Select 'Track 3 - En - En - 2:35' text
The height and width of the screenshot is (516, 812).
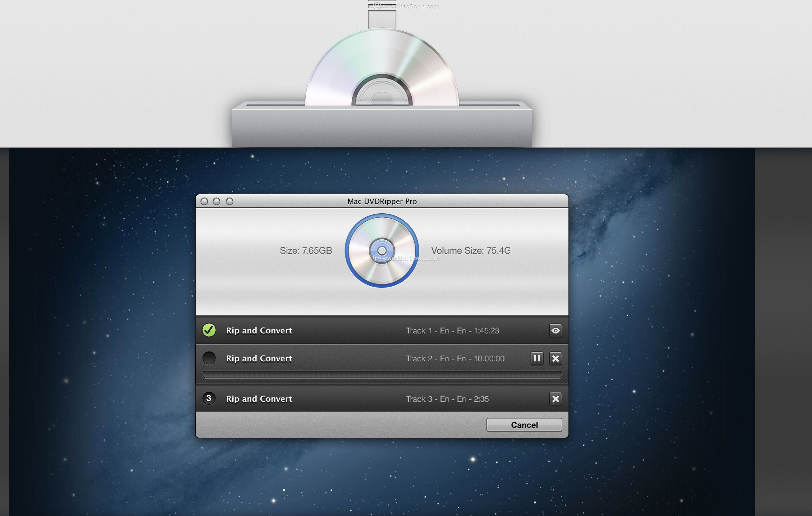[x=447, y=399]
